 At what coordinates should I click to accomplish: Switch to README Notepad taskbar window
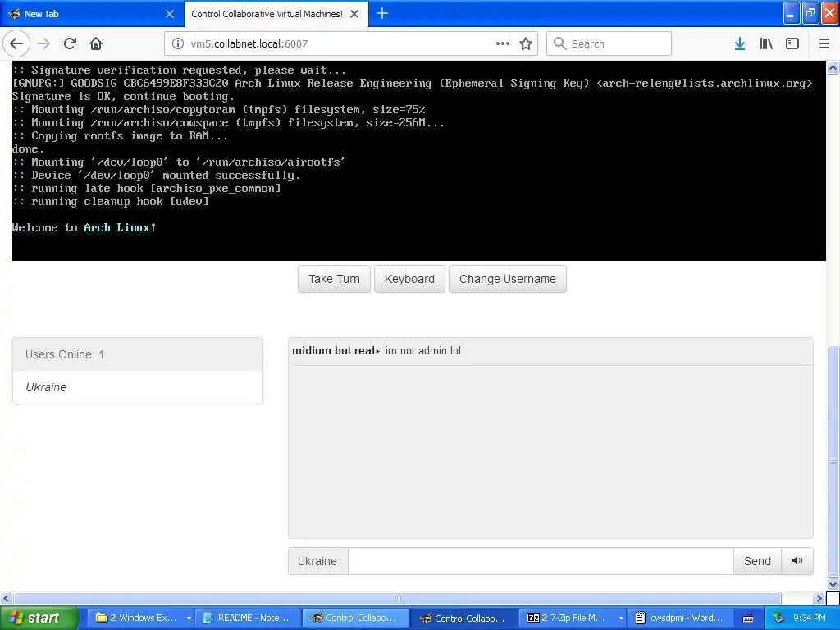coord(248,618)
